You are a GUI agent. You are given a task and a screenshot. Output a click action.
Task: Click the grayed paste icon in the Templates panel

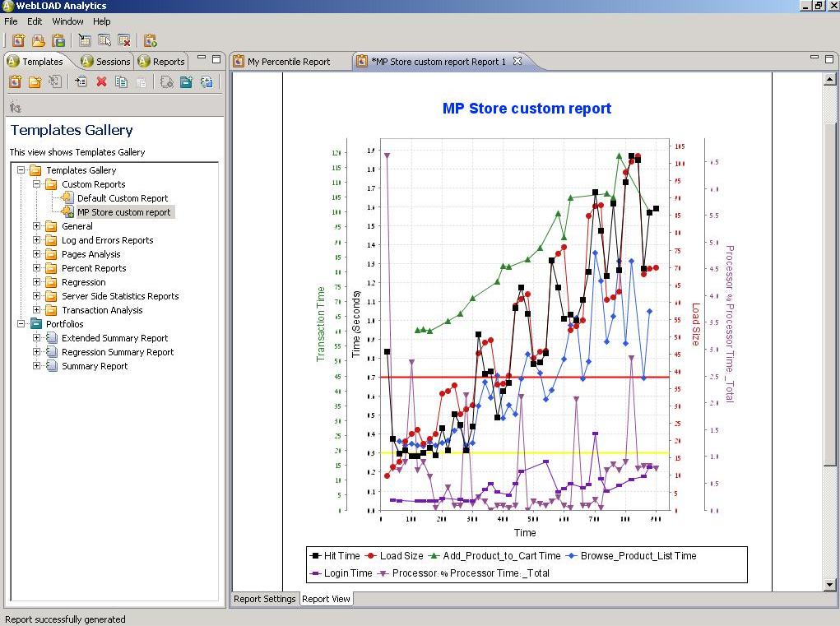141,82
